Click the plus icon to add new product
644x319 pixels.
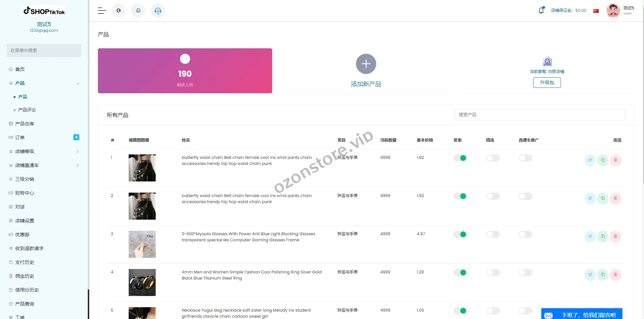click(366, 64)
